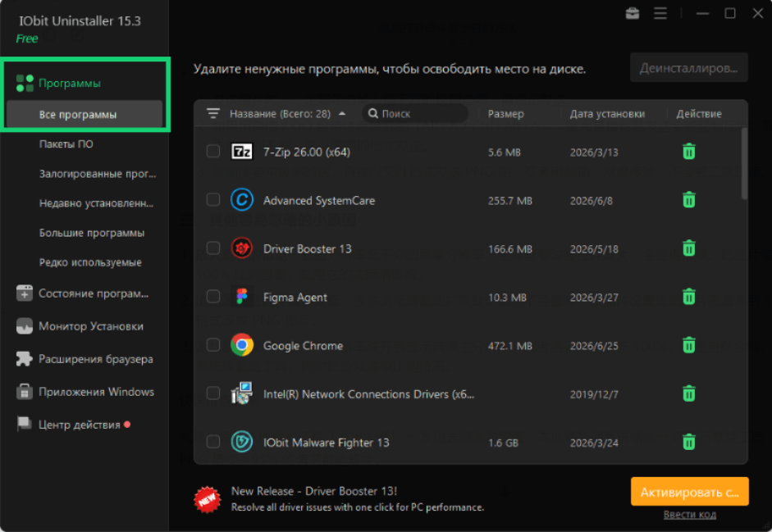Screen dimensions: 772x532
Task: Click the Advanced SystemCare logo icon
Action: (242, 200)
